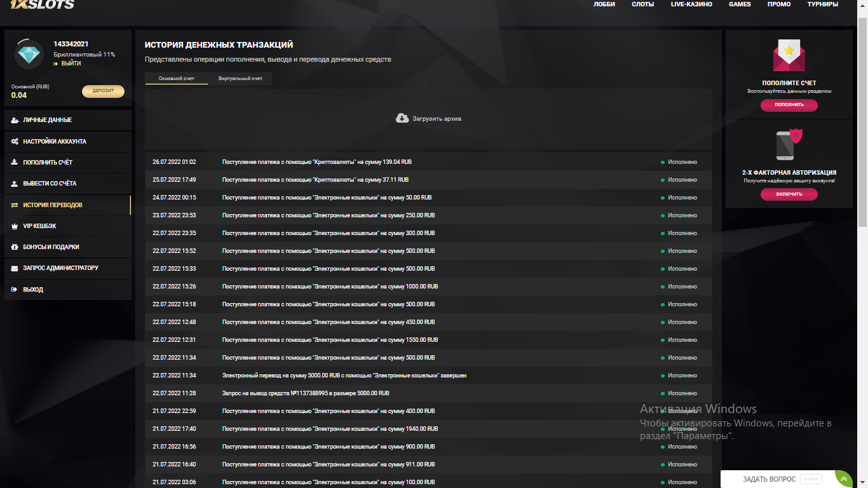Select the arrows icon for История переводов
This screenshot has width=868, height=488.
click(x=15, y=205)
